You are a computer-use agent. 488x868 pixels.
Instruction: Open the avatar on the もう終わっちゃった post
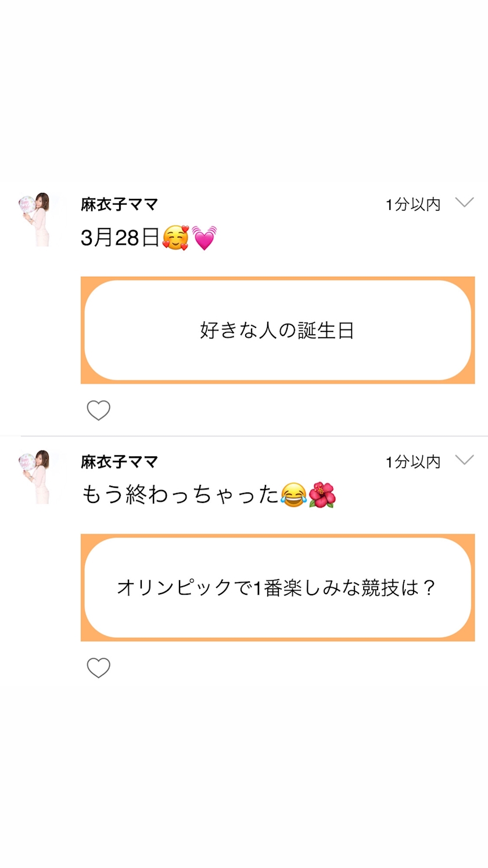pyautogui.click(x=35, y=477)
